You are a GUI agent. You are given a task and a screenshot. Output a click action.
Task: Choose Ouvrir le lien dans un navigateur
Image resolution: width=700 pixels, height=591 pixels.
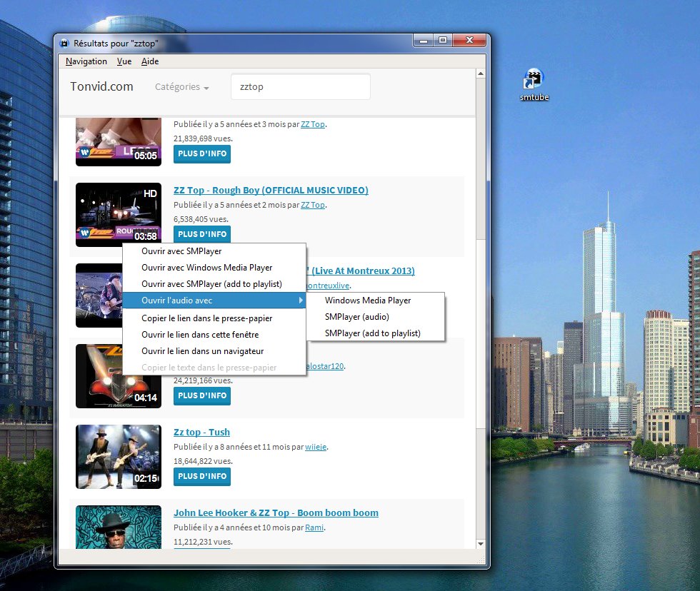(214, 351)
